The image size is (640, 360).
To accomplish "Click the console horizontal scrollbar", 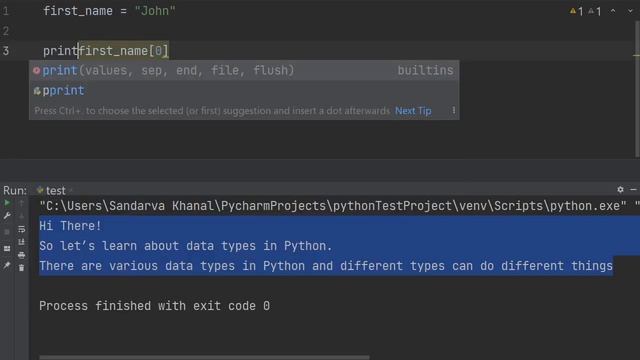I will coord(204,358).
